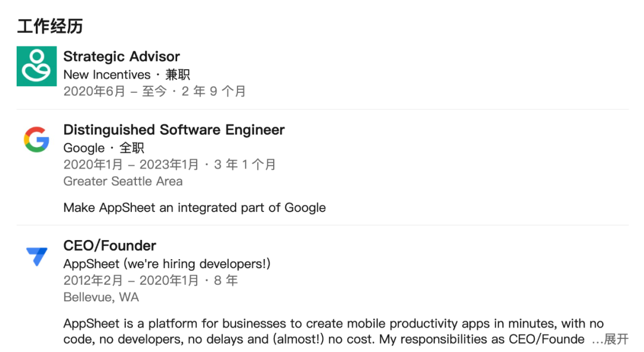Expand the truncated AppSheet description with 展开
The image size is (644, 352).
pyautogui.click(x=617, y=339)
